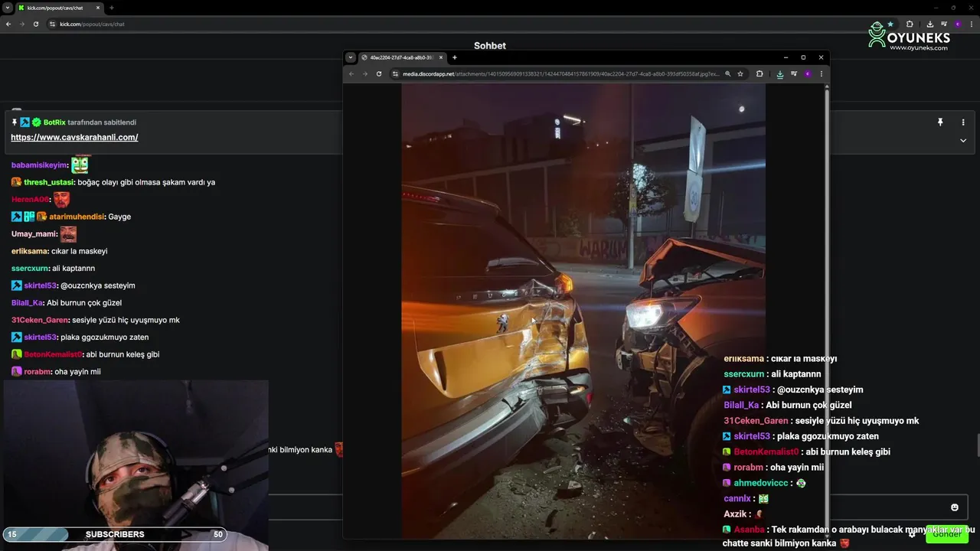980x551 pixels.
Task: Unpin the BotRix pinned message
Action: pyautogui.click(x=940, y=122)
